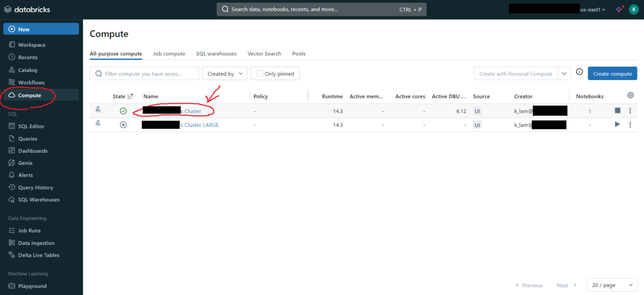The height and width of the screenshot is (295, 644).
Task: Click the Name column header
Action: (x=151, y=96)
